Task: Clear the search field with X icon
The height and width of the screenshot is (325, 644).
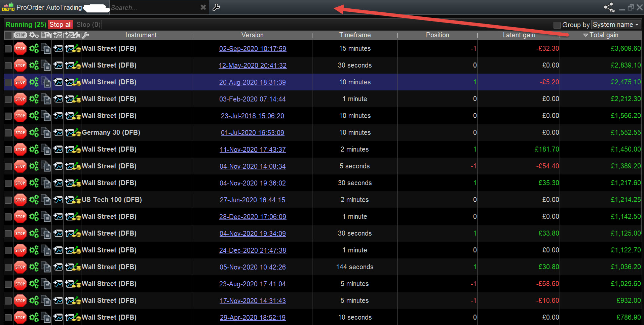Action: click(203, 7)
